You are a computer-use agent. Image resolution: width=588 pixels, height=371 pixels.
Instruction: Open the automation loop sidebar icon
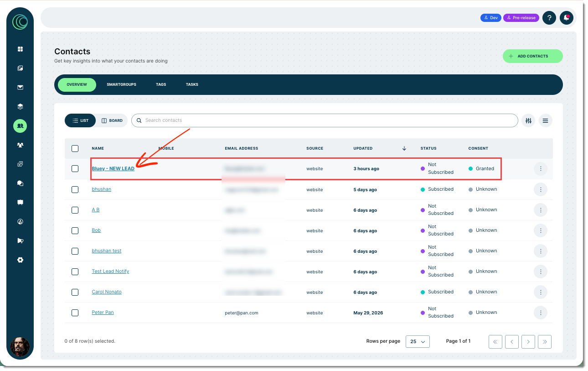pos(20,164)
